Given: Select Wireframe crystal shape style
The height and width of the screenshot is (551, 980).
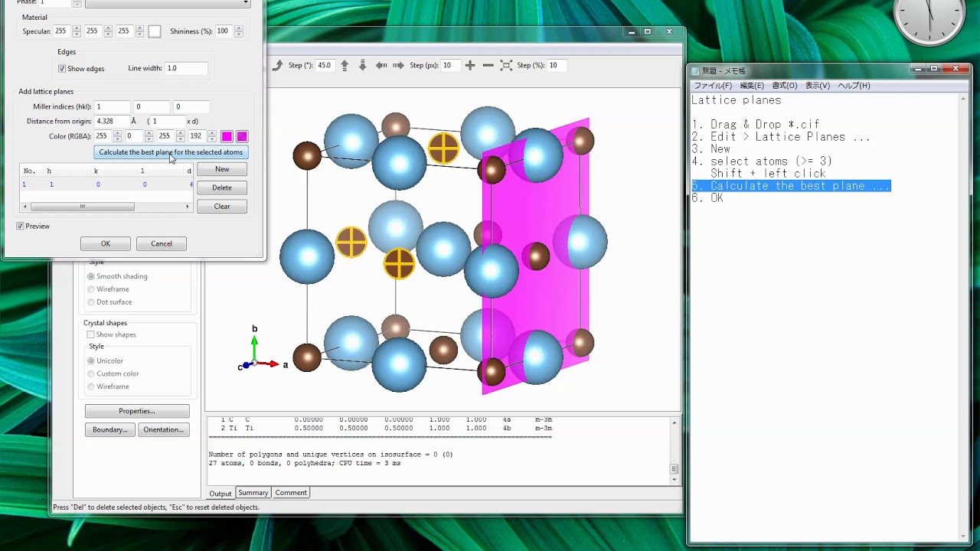Looking at the screenshot, I should [91, 387].
